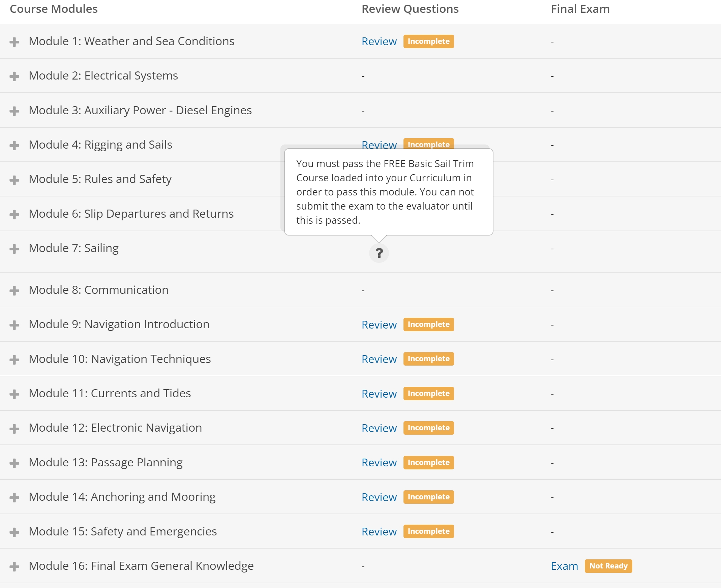
Task: Click plus icon next to Module 8 Communication
Action: tap(14, 290)
